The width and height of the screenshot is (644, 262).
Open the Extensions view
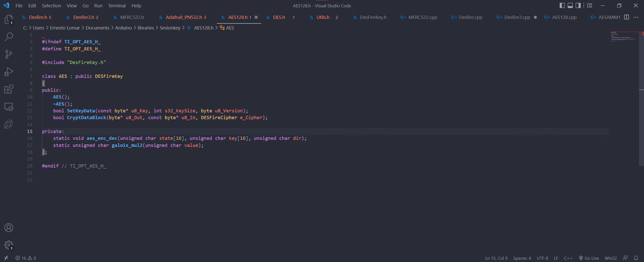click(9, 89)
